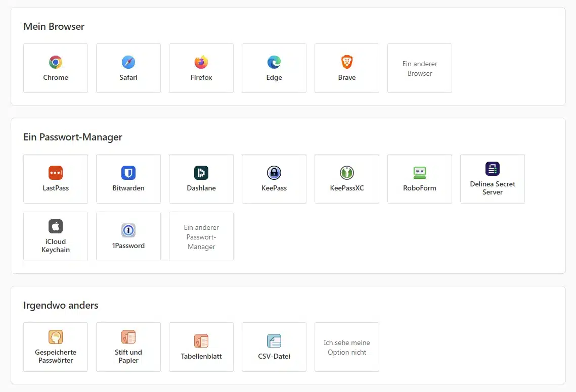Click the 'Tabellenblatt' label text
576x392 pixels.
pyautogui.click(x=201, y=356)
